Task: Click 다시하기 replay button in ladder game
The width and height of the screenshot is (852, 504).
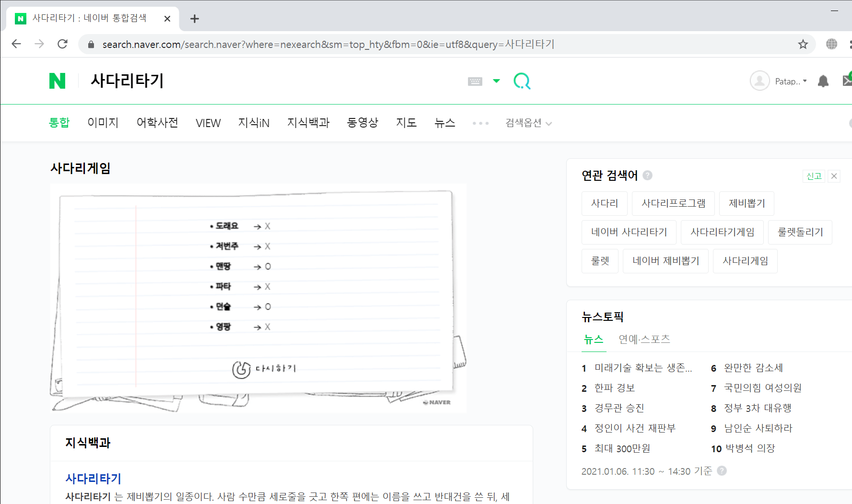Action: coord(264,369)
